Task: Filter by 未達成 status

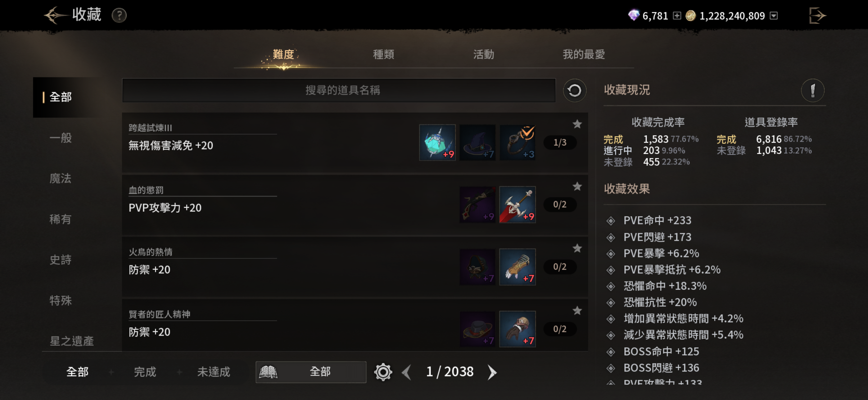Action: tap(214, 372)
